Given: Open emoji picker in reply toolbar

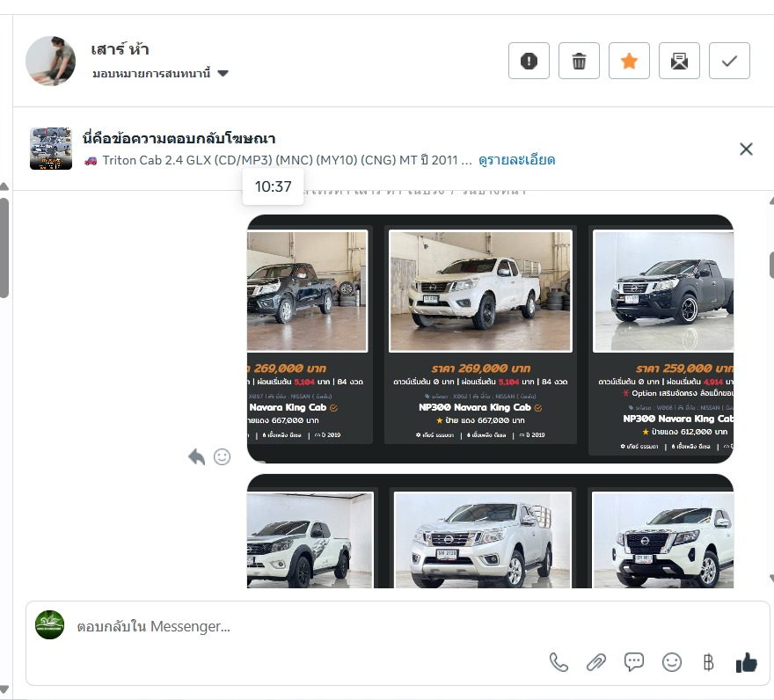Looking at the screenshot, I should 672,662.
